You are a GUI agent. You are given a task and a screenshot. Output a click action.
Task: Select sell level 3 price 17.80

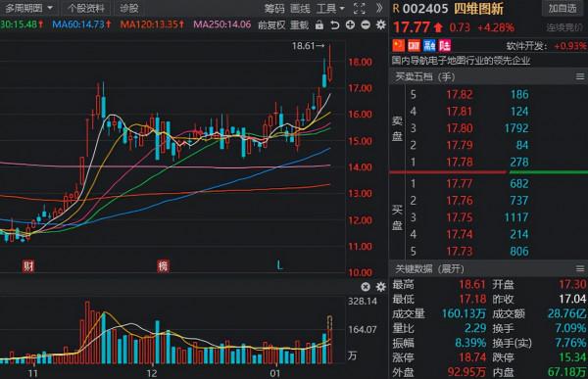tap(460, 128)
